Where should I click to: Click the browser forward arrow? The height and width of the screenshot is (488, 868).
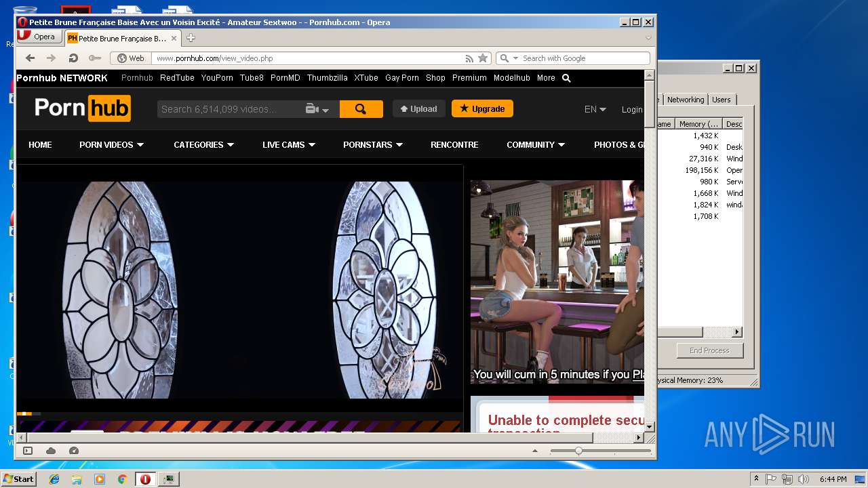coord(51,58)
